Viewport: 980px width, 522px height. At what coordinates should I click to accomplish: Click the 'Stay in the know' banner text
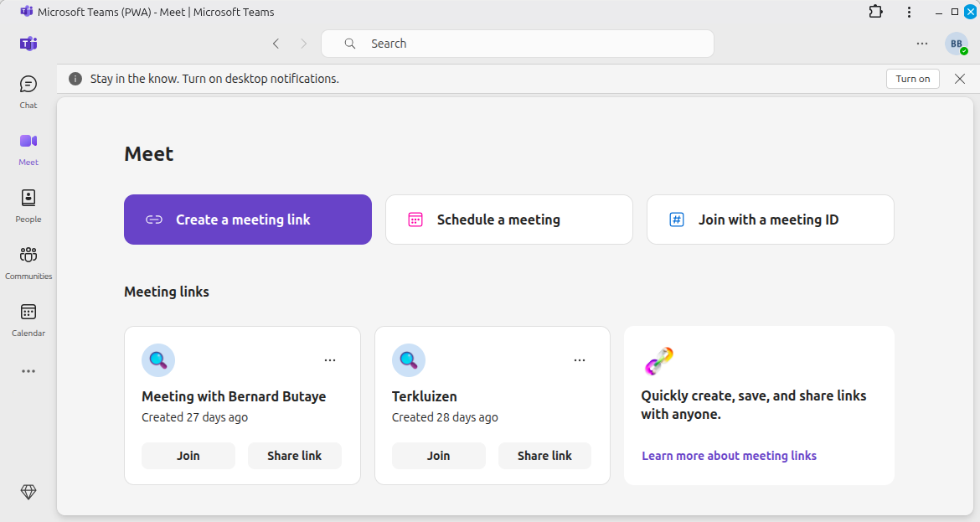[x=214, y=79]
